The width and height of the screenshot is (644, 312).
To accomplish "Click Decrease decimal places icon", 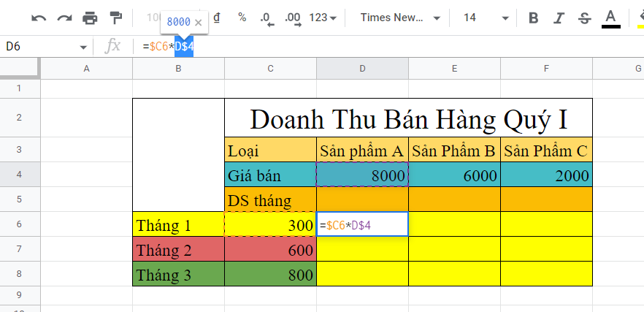I will [267, 18].
